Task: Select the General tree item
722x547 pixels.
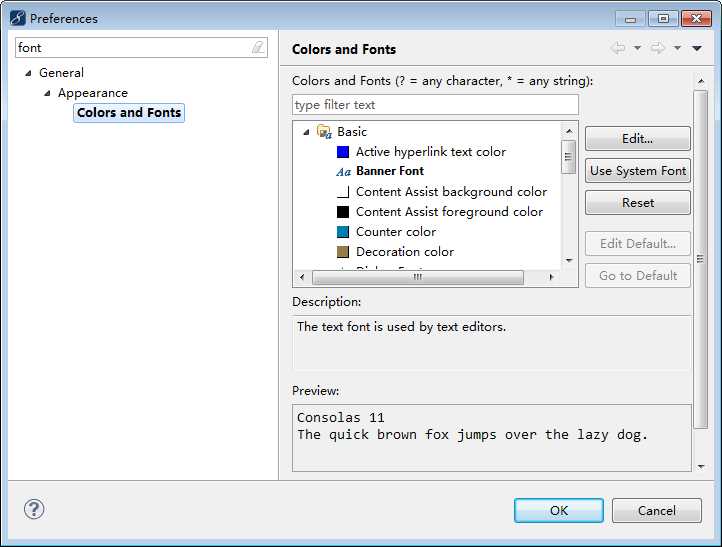Action: pyautogui.click(x=61, y=73)
